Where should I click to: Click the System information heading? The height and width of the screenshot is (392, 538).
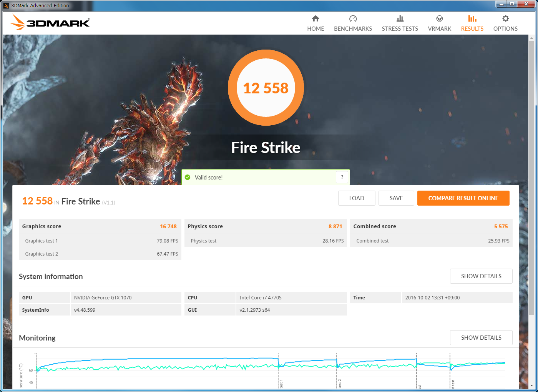click(51, 276)
